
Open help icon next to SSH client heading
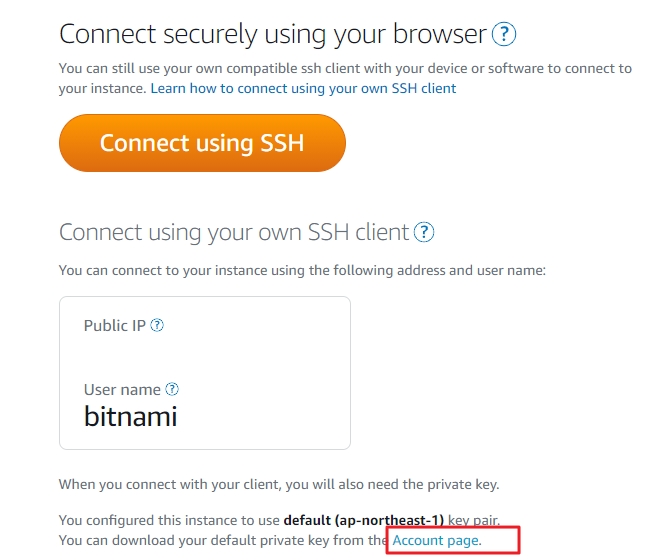point(425,232)
